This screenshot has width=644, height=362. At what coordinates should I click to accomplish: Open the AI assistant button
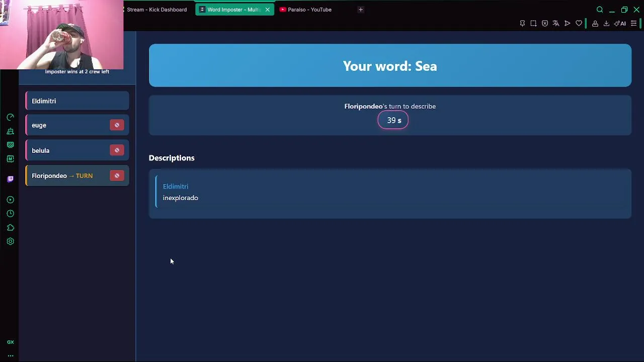(x=620, y=24)
